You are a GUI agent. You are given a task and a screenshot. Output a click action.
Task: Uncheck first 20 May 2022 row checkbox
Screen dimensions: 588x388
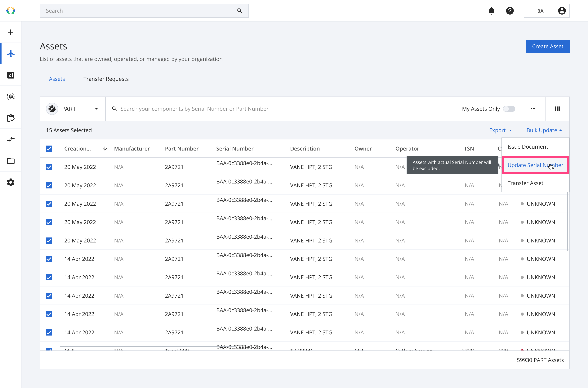[x=49, y=167]
